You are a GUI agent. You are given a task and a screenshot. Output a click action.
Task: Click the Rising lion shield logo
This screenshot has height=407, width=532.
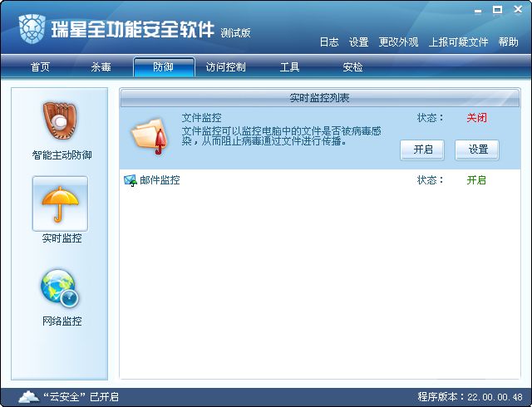[x=32, y=29]
